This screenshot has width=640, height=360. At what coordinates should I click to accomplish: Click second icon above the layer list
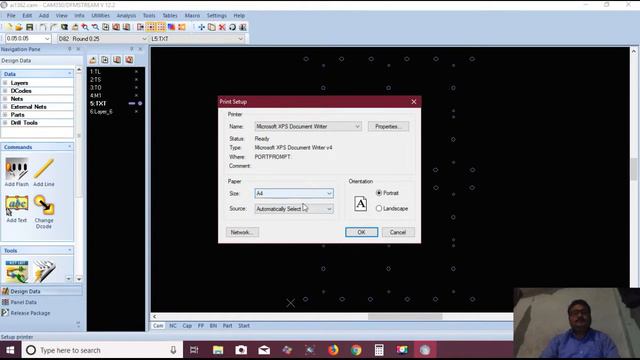click(105, 60)
